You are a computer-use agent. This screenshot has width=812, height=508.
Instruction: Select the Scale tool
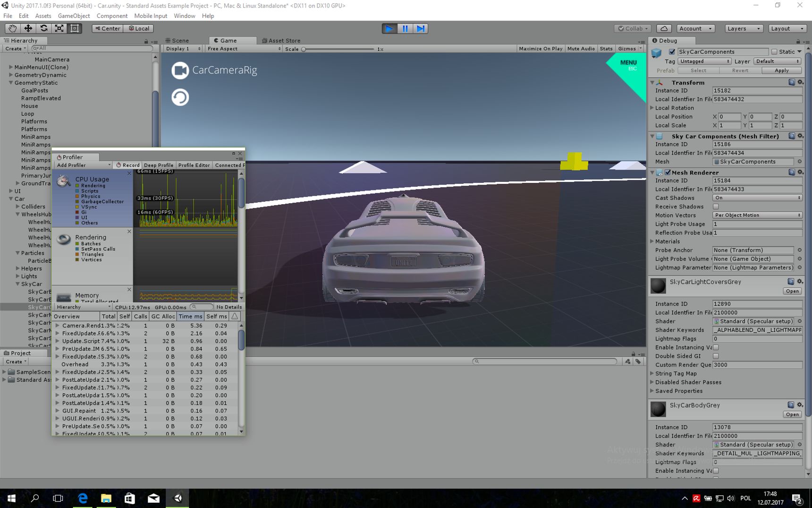(59, 28)
